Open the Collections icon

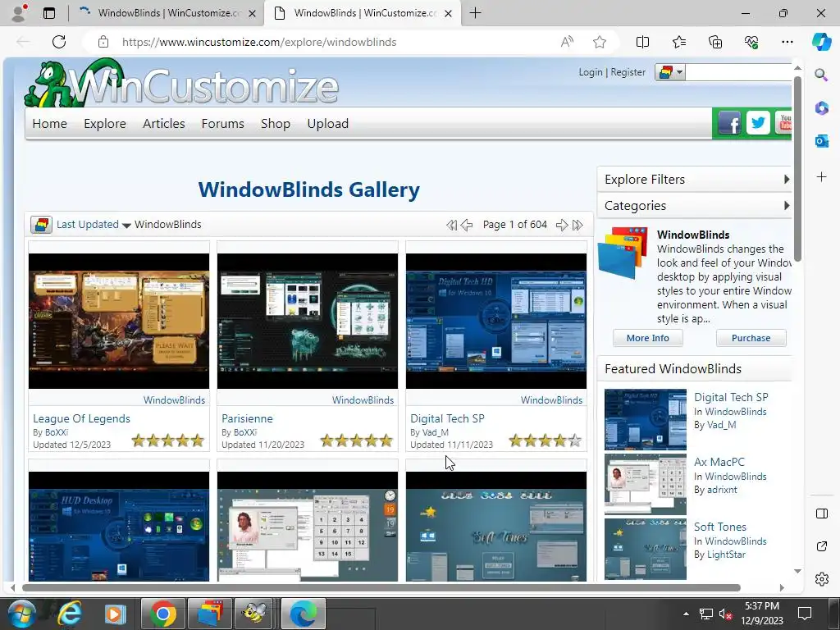715,42
